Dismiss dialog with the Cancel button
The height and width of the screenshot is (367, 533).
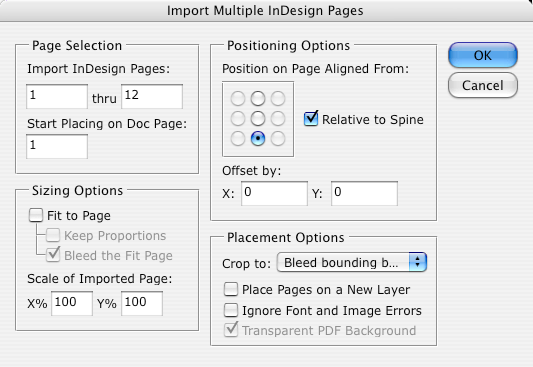pos(483,85)
